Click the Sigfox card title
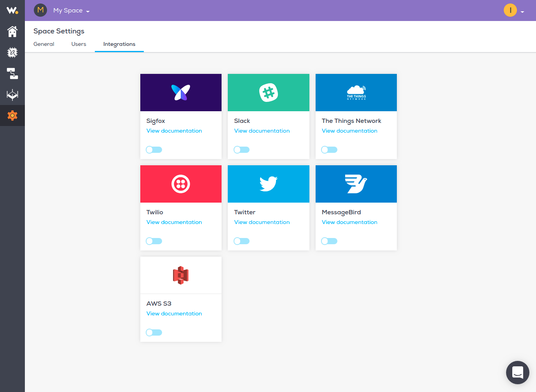 pyautogui.click(x=155, y=121)
